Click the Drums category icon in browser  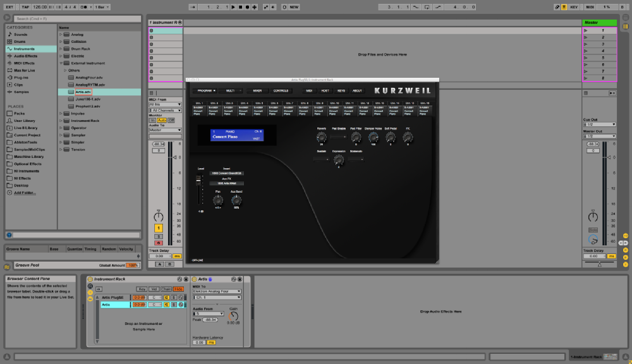click(9, 42)
